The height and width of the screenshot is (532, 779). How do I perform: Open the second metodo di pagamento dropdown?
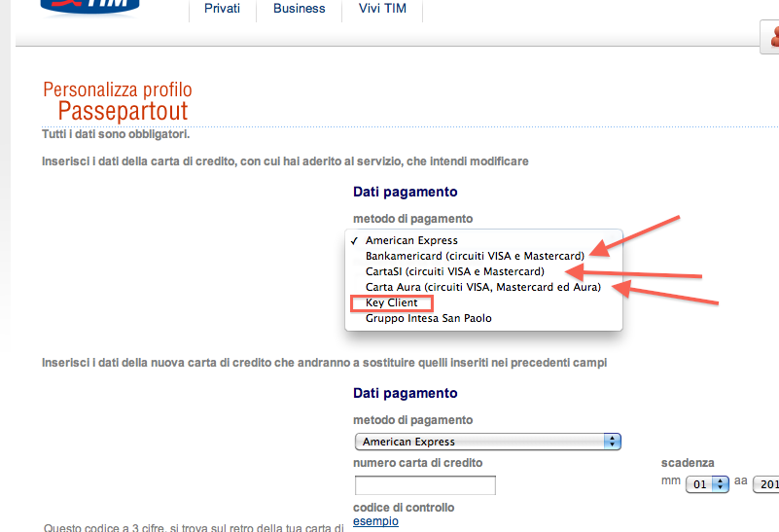[488, 442]
